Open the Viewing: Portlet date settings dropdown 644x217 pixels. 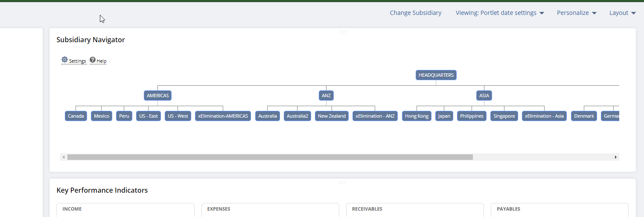coord(499,13)
